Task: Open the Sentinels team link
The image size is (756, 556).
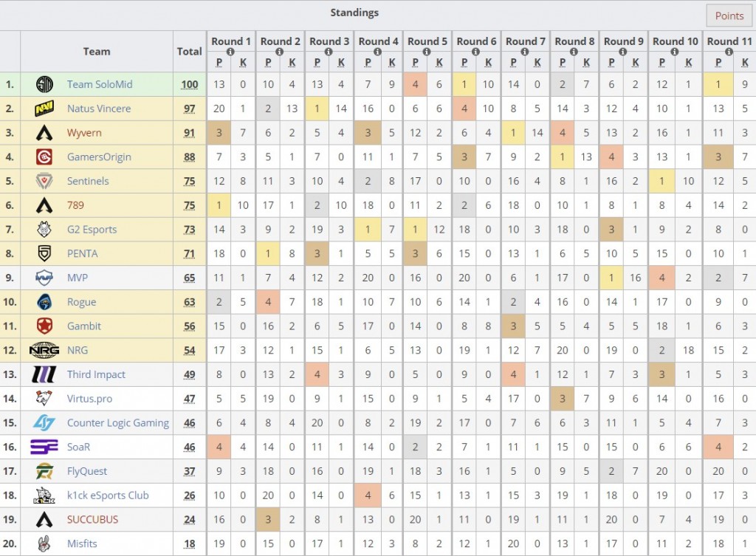Action: (88, 181)
